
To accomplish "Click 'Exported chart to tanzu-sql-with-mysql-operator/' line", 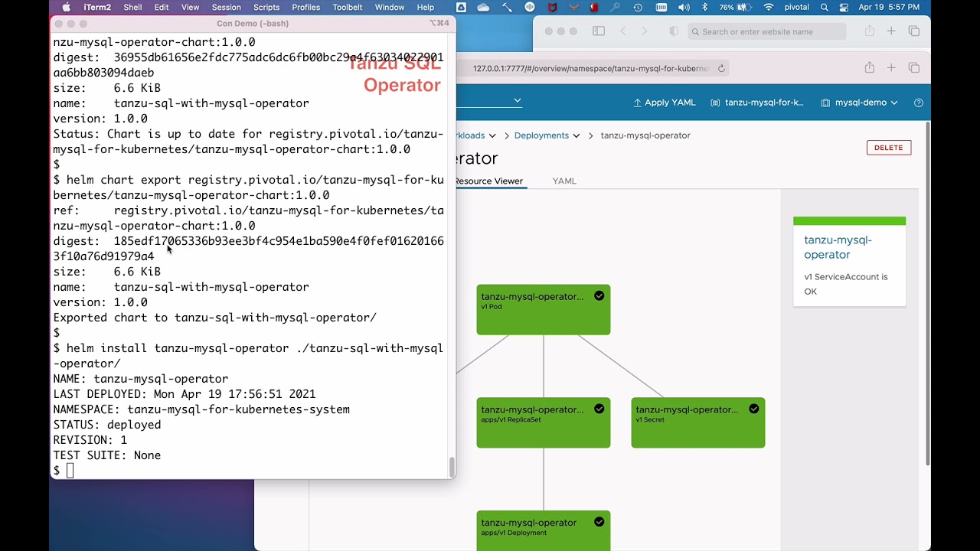I will point(215,318).
